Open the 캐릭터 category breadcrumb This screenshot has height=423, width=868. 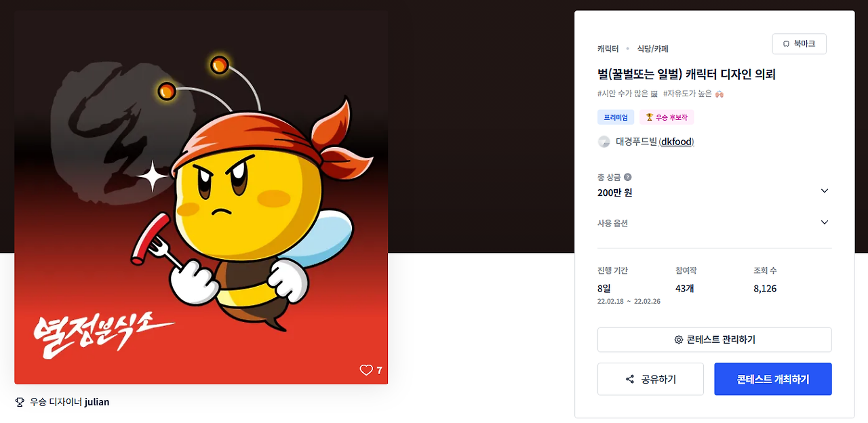(x=608, y=49)
